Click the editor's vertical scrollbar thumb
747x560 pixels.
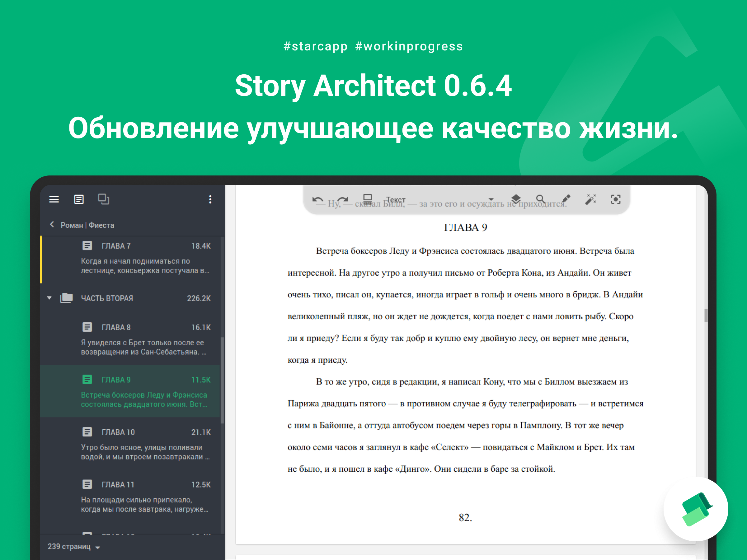(x=706, y=315)
